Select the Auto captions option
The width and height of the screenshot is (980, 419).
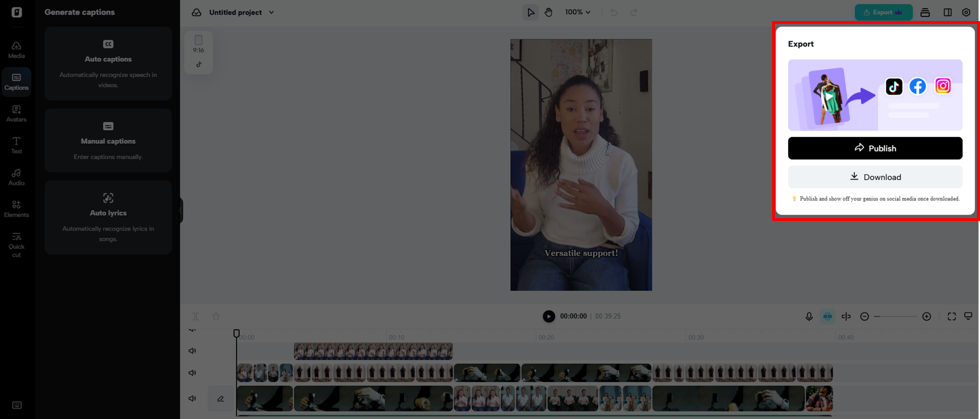(x=108, y=64)
